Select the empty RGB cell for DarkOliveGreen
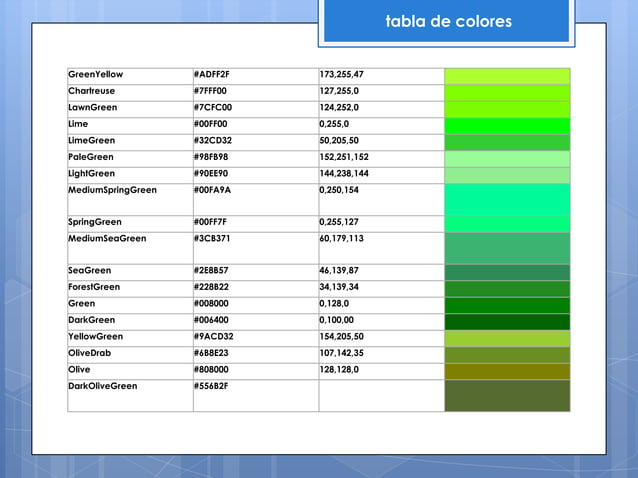Image resolution: width=638 pixels, height=478 pixels. [381, 395]
